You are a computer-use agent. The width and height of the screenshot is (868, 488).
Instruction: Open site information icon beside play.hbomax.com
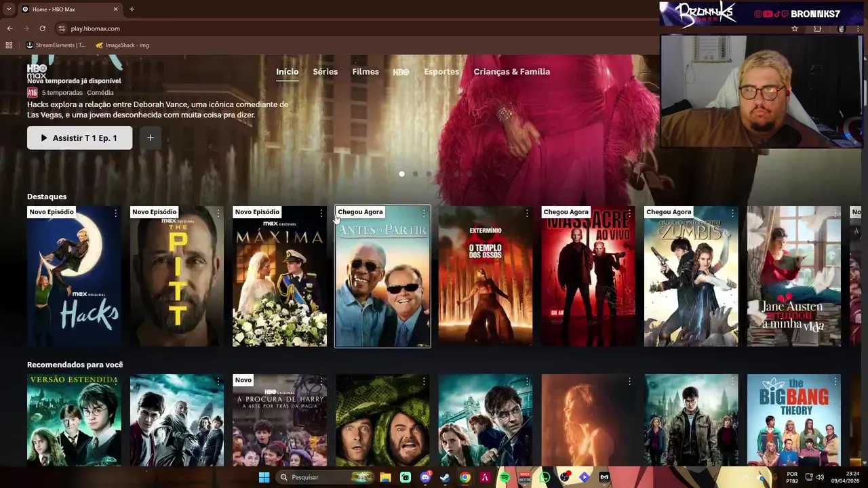62,28
